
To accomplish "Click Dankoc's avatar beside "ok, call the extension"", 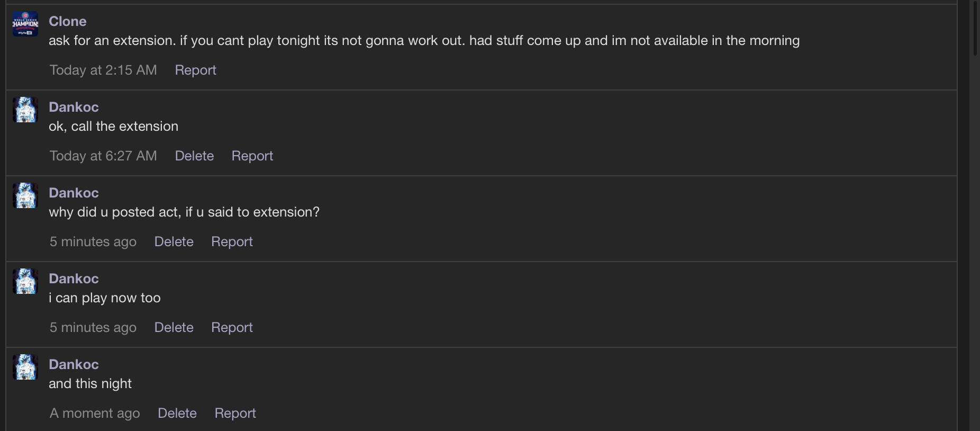I will (x=25, y=110).
